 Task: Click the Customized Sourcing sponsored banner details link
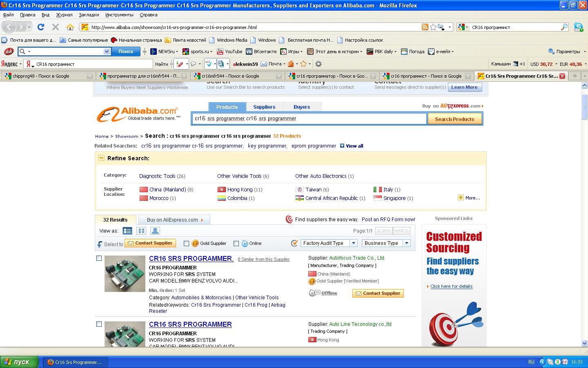pyautogui.click(x=451, y=286)
